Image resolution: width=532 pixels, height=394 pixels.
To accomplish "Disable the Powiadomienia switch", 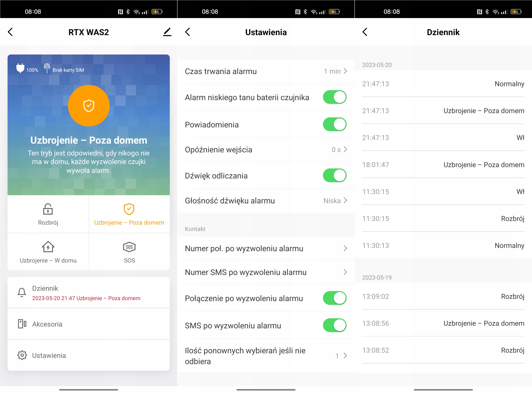I will tap(334, 124).
